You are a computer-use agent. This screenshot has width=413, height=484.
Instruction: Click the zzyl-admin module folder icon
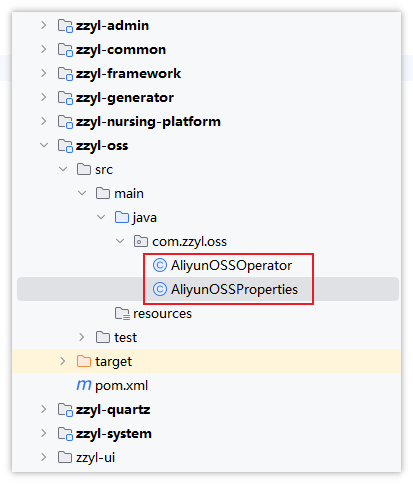point(65,26)
